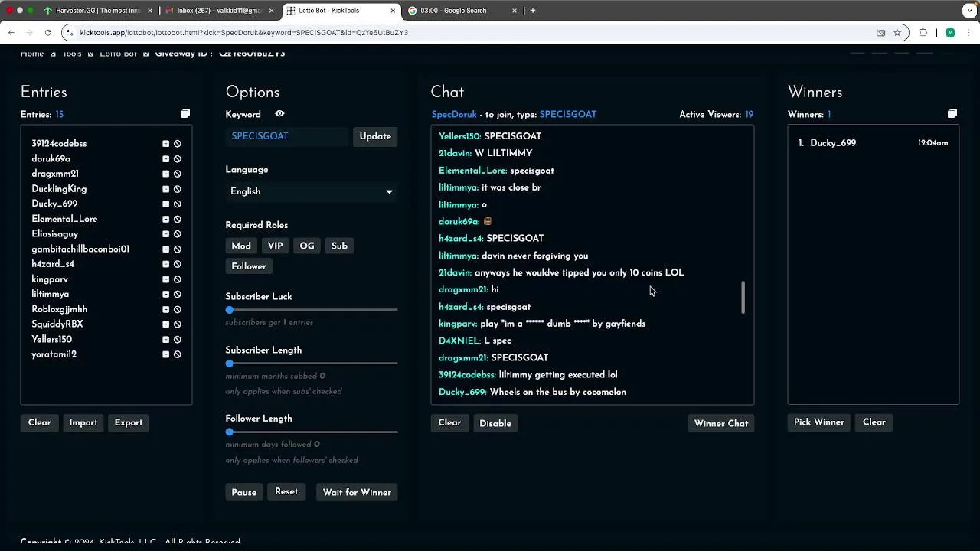Open a new browser tab

pos(533,11)
